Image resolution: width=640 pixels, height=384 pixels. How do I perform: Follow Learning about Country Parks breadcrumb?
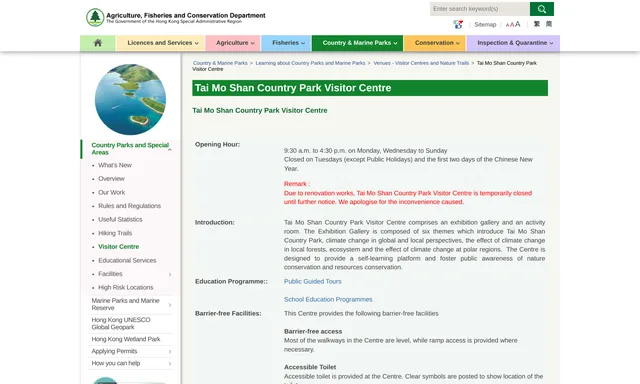(310, 63)
